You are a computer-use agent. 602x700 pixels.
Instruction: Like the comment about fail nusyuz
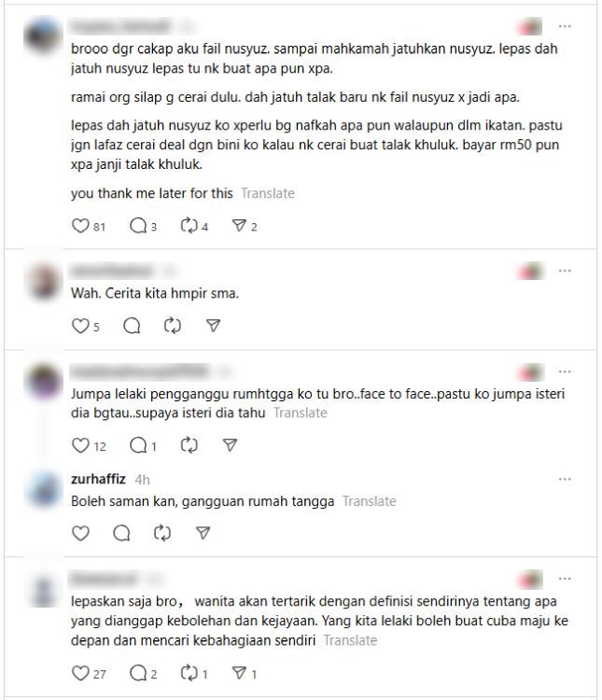point(80,226)
